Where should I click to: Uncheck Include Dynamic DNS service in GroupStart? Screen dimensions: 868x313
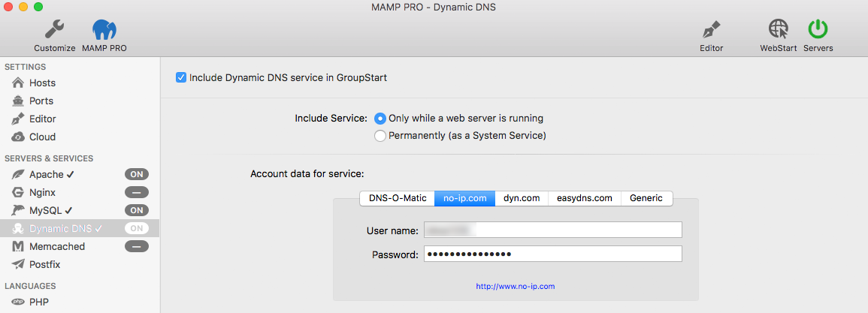(x=180, y=77)
